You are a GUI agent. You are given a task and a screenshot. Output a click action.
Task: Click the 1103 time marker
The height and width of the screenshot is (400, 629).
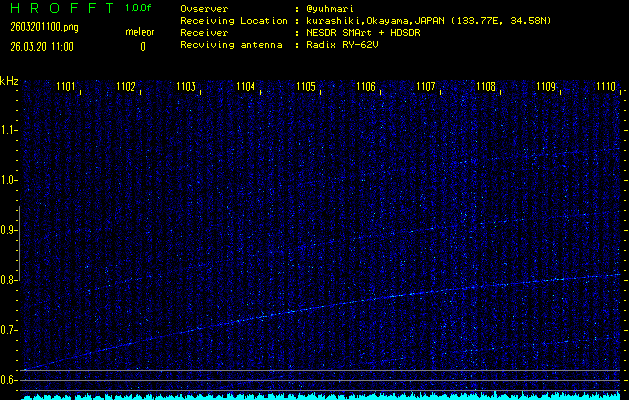click(x=187, y=88)
